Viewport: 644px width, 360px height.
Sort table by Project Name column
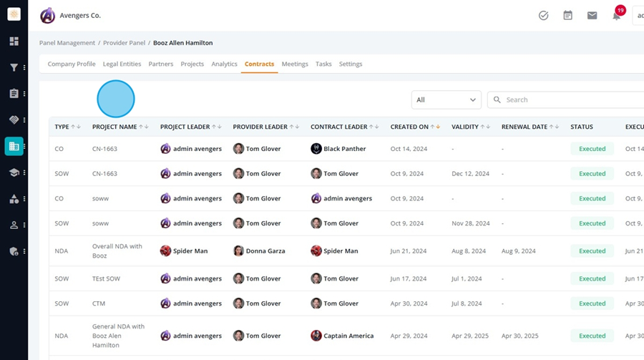coord(144,127)
